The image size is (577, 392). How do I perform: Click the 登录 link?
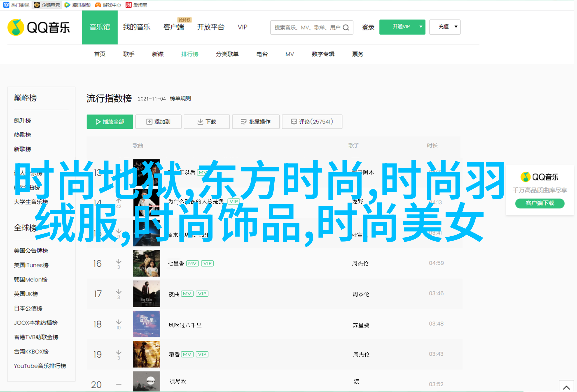pos(368,27)
